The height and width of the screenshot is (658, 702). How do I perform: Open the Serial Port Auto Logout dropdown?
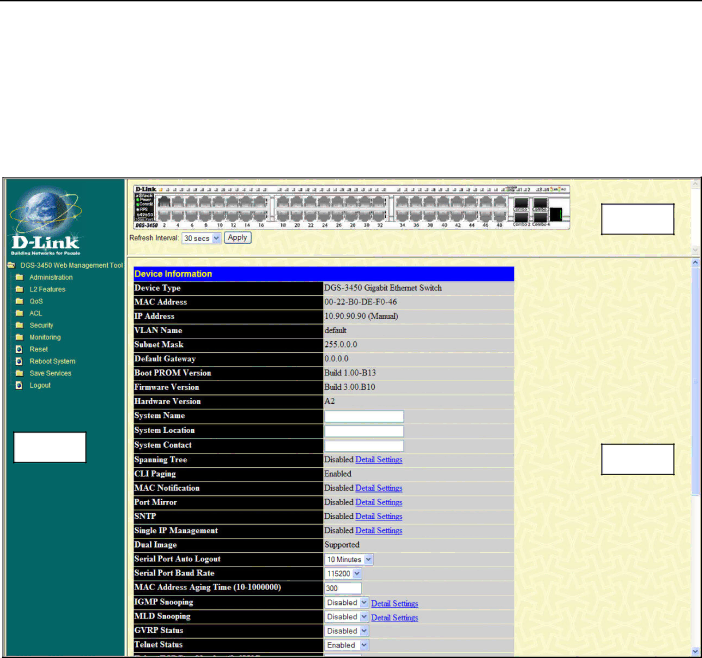[349, 560]
